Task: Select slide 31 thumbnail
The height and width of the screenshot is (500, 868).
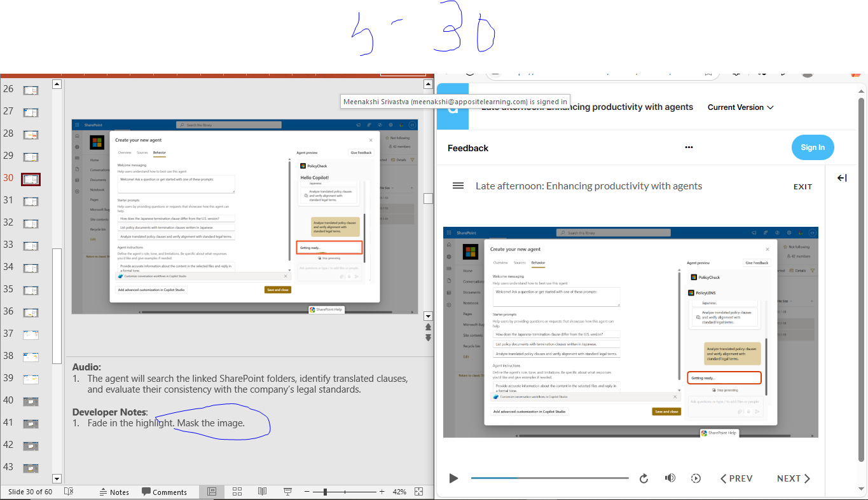Action: click(x=31, y=201)
